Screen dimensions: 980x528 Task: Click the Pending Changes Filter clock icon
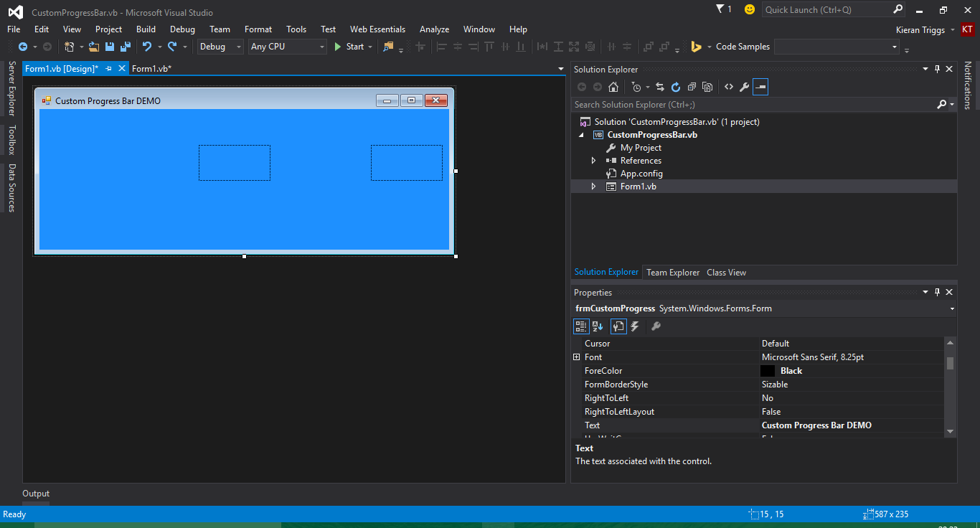tap(636, 87)
